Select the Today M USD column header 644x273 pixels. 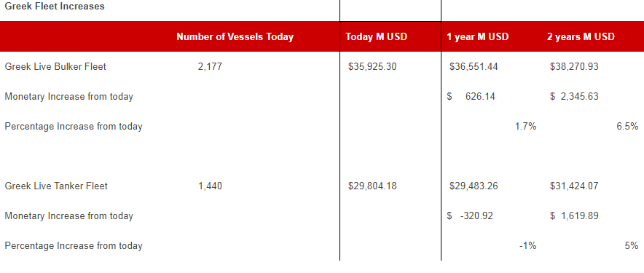coord(376,36)
